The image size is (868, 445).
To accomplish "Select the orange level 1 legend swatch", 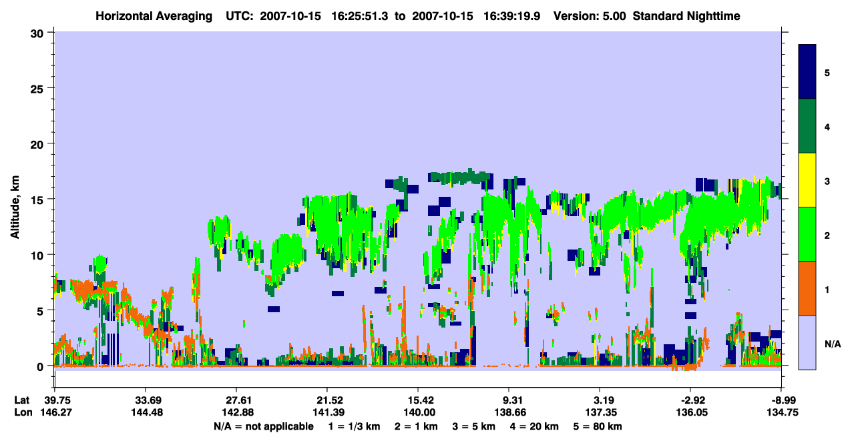I will [x=807, y=288].
